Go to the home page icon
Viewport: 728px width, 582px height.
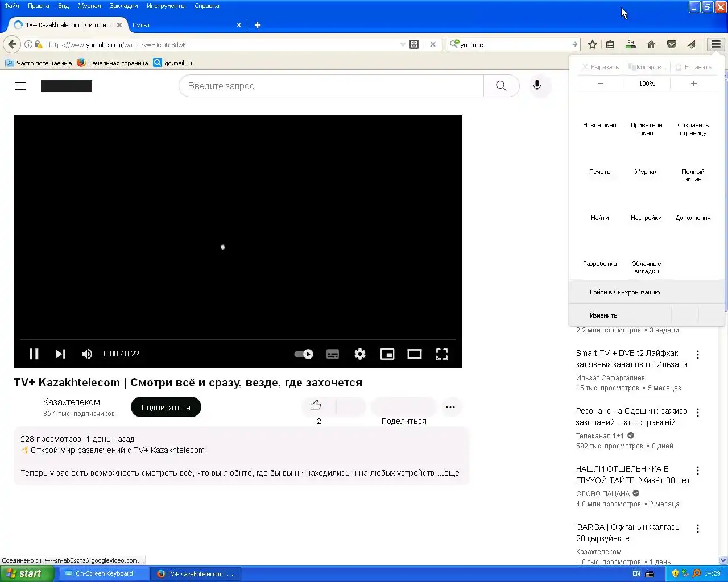tap(651, 44)
